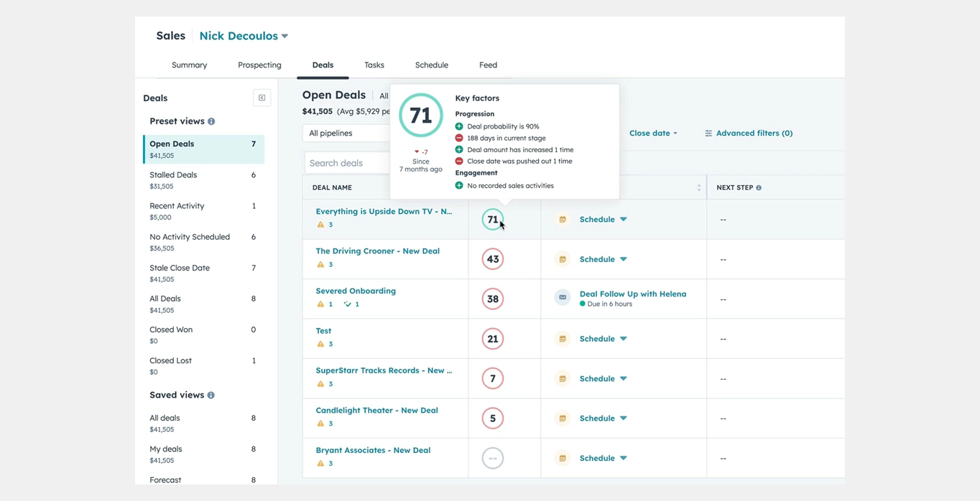Open the Severed Onboarding deal
This screenshot has height=501, width=980.
point(356,291)
